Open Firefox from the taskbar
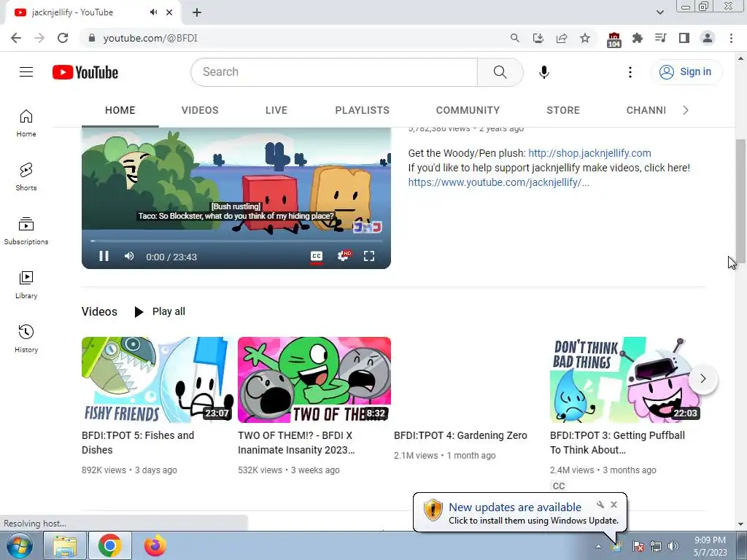The image size is (747, 560). point(155,545)
